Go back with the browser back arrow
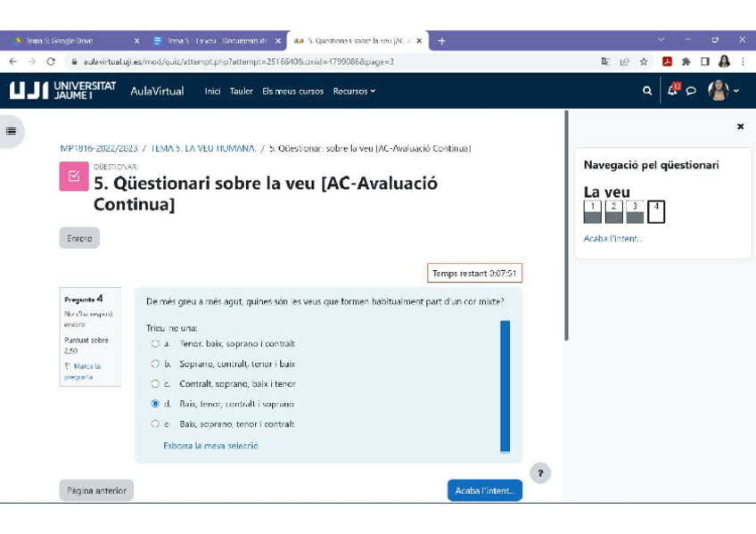Screen dimensions: 756x534 click(x=13, y=62)
